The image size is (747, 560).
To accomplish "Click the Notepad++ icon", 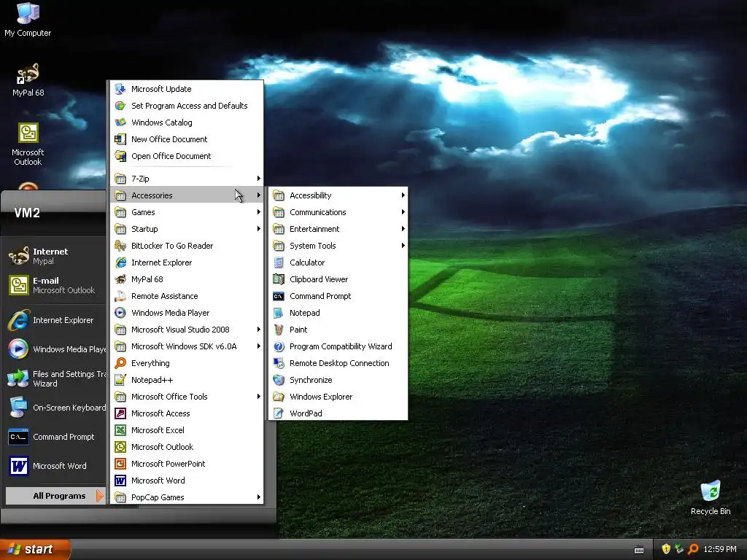I will 120,379.
